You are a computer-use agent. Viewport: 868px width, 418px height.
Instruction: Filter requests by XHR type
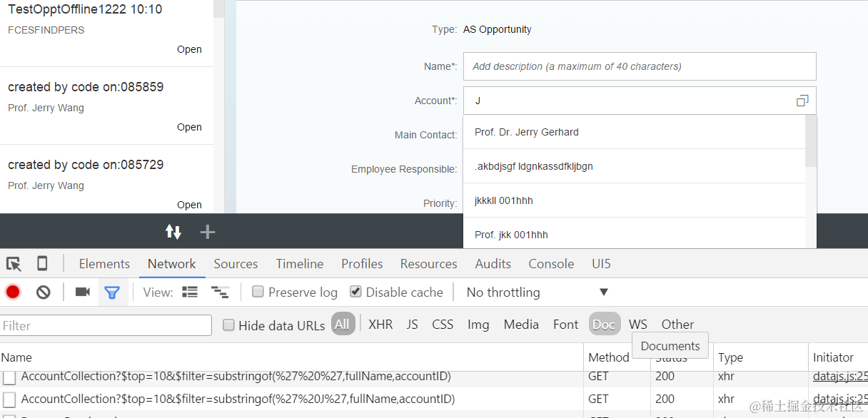pos(380,325)
